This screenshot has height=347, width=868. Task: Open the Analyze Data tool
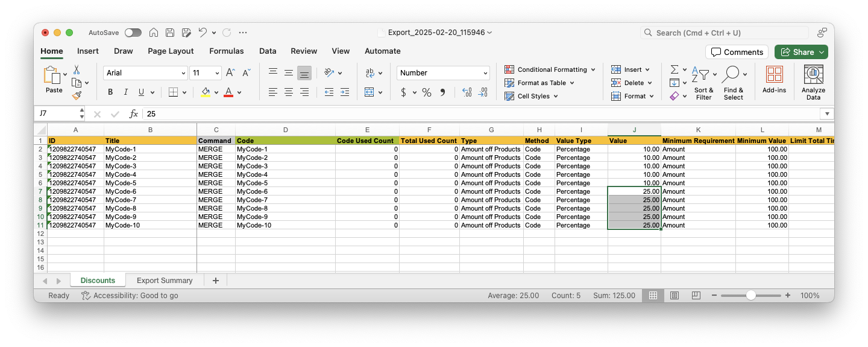coord(813,82)
